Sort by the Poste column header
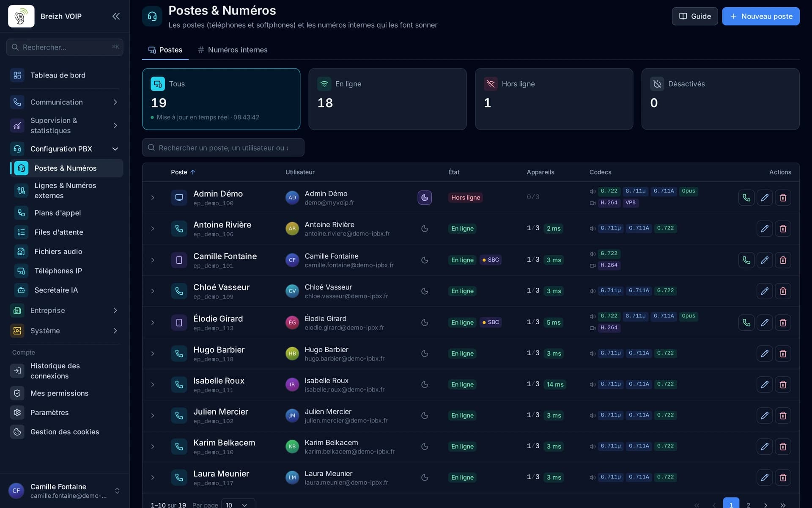This screenshot has width=812, height=508. [x=183, y=172]
